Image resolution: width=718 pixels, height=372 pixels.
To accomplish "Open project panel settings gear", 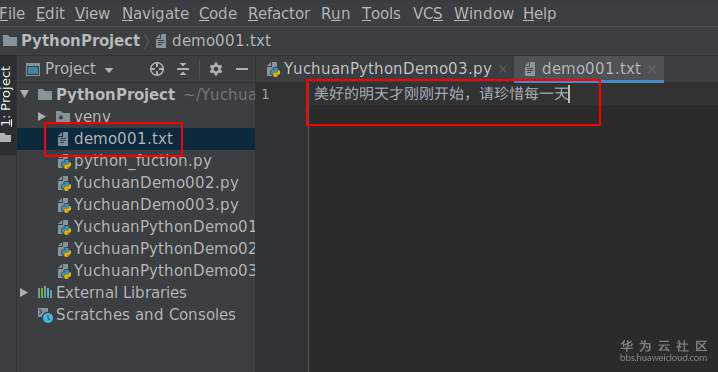I will pos(216,69).
